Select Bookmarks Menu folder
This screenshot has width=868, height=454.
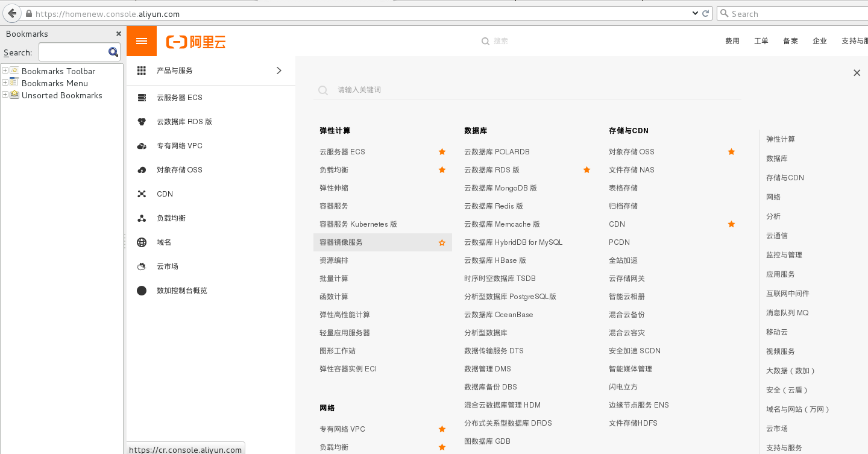[55, 83]
